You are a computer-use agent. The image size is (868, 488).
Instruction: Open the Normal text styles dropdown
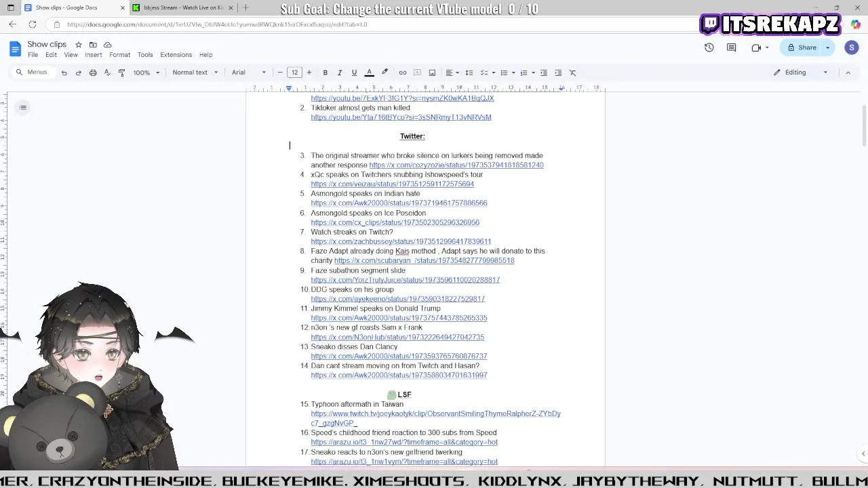pyautogui.click(x=195, y=73)
